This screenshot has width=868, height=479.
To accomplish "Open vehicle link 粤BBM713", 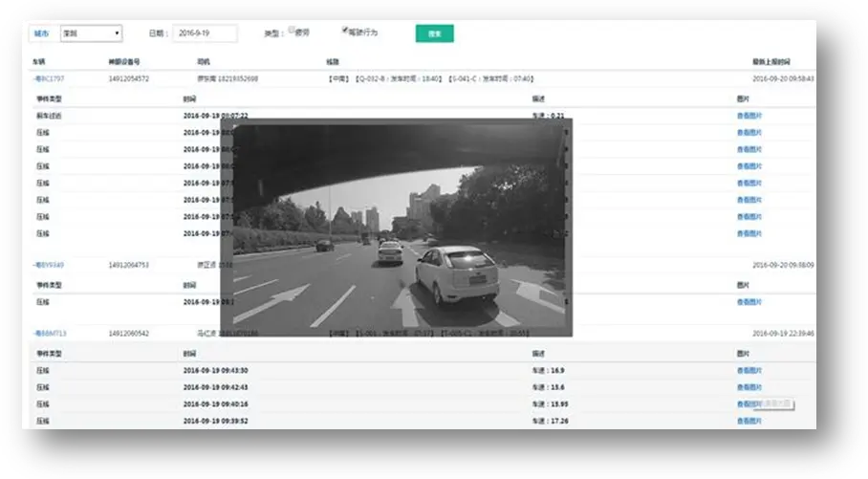I will point(50,334).
